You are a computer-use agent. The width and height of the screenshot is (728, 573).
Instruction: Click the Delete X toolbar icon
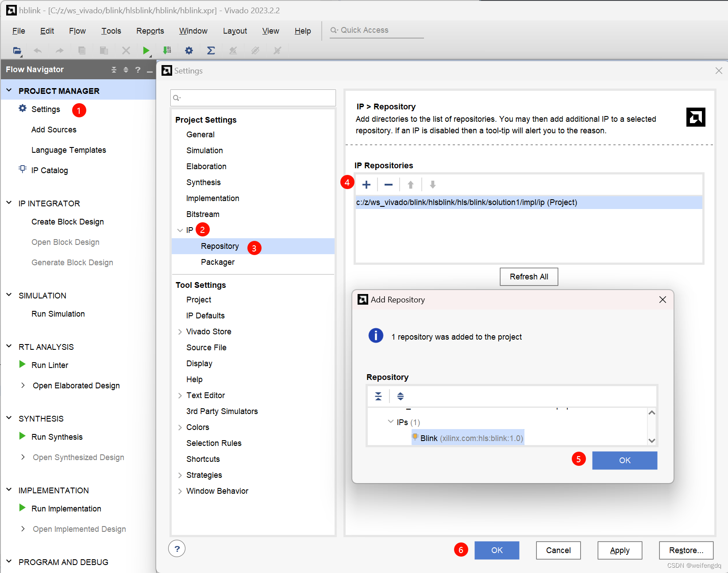(x=126, y=50)
